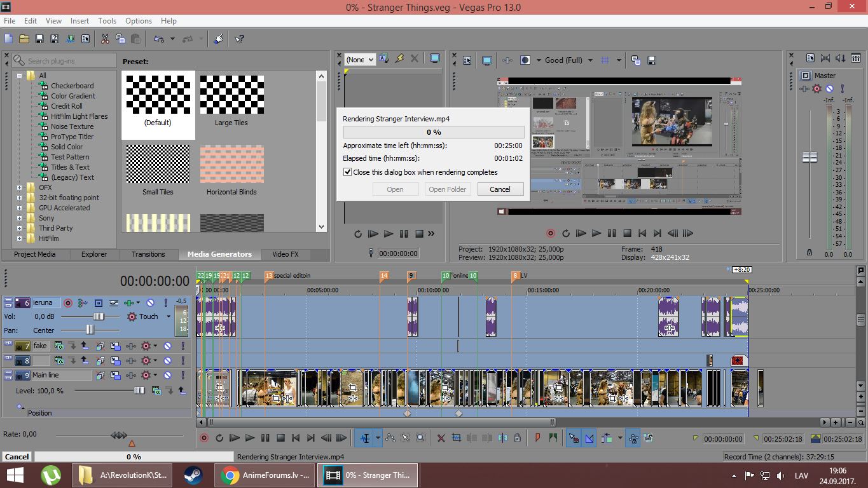Expand the OFX folder in plug-in tree
Screen dimensions: 868x488
[x=20, y=187]
